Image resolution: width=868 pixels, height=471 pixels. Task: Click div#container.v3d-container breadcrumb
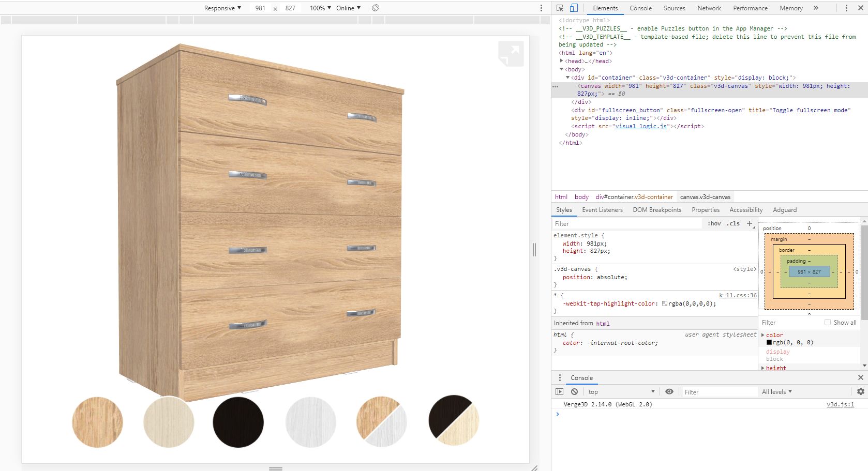coord(634,196)
